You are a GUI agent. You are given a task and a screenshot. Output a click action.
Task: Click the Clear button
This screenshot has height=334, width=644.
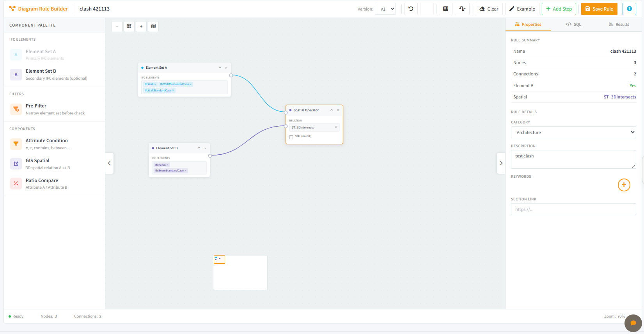pos(489,9)
